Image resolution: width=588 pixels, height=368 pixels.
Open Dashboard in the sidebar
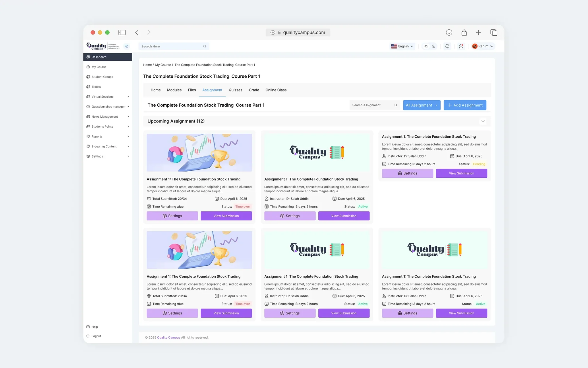[108, 57]
